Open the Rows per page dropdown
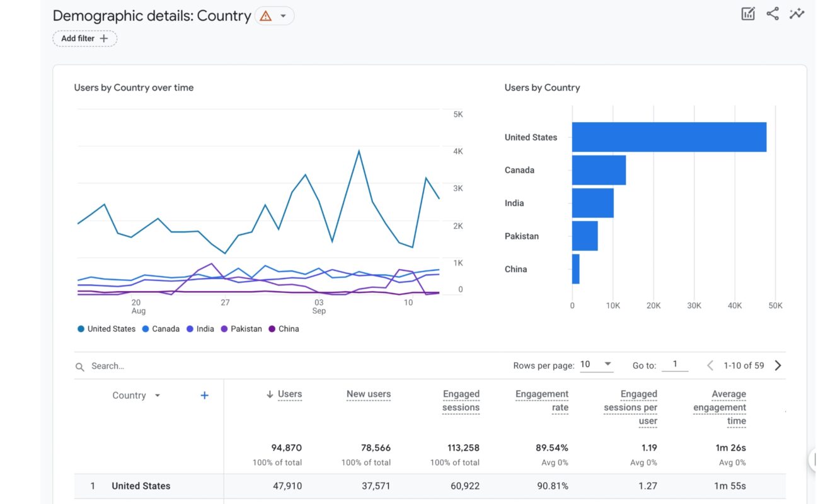This screenshot has height=504, width=840. (596, 364)
